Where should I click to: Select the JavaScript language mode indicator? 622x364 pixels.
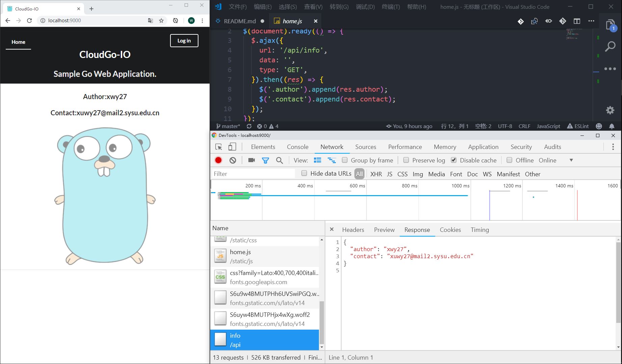pos(548,126)
